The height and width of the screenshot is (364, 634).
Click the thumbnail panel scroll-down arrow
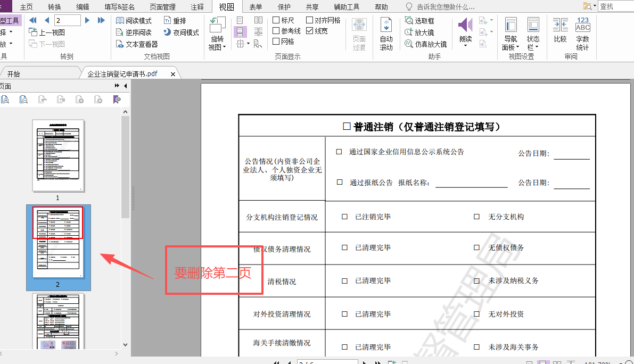125,345
